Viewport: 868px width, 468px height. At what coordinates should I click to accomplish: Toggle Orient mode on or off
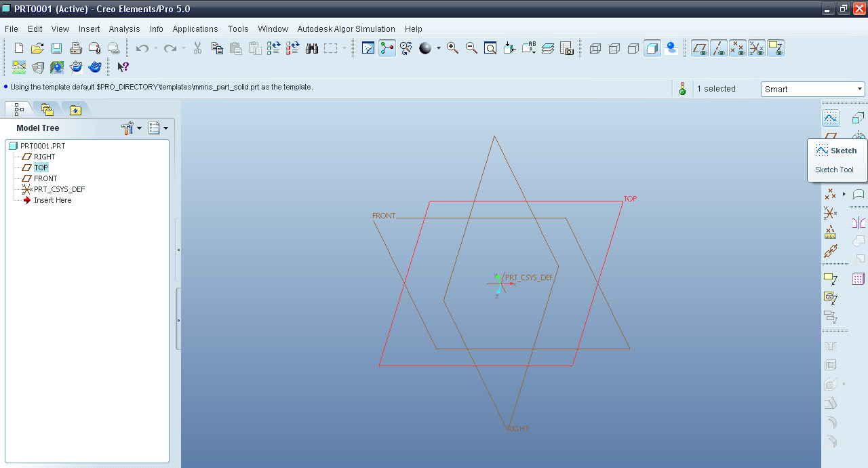point(406,48)
